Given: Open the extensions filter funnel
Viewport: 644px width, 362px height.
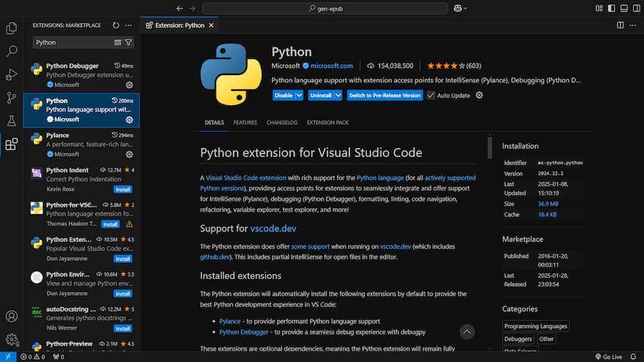Looking at the screenshot, I should (x=129, y=42).
